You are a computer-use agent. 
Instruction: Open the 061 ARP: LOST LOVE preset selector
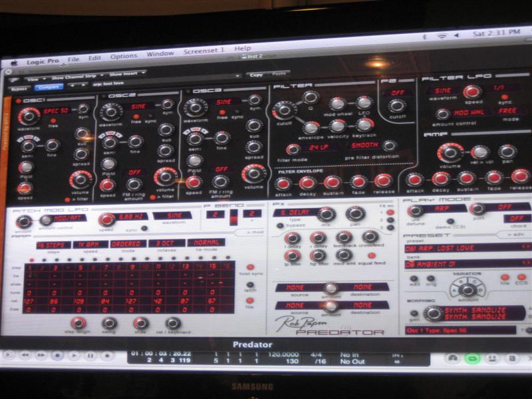pyautogui.click(x=467, y=248)
